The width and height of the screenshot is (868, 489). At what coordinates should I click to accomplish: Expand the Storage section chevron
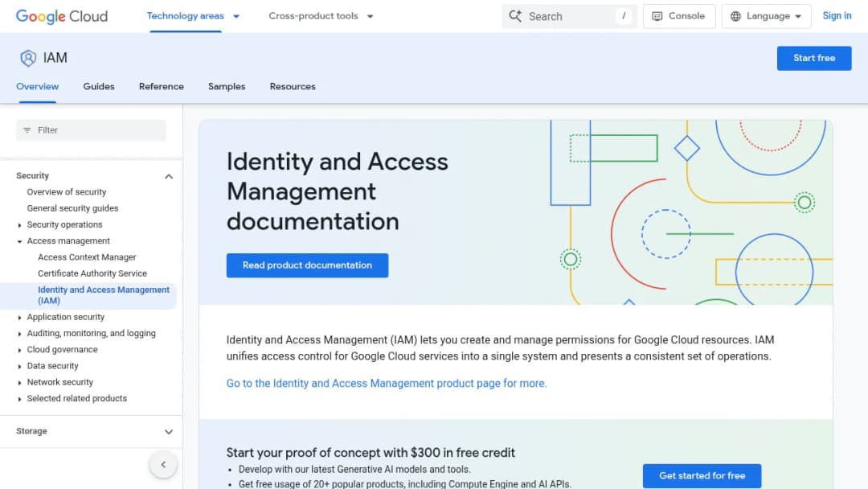tap(169, 431)
